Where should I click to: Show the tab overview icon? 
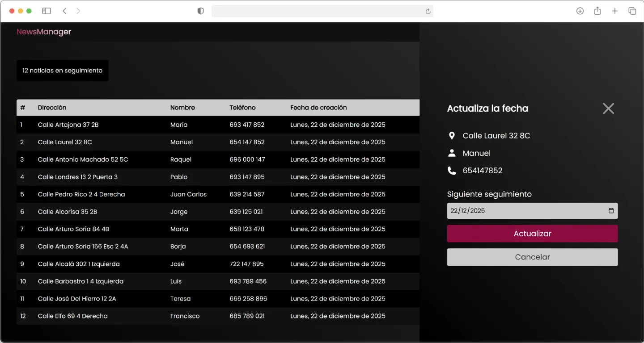tap(632, 11)
